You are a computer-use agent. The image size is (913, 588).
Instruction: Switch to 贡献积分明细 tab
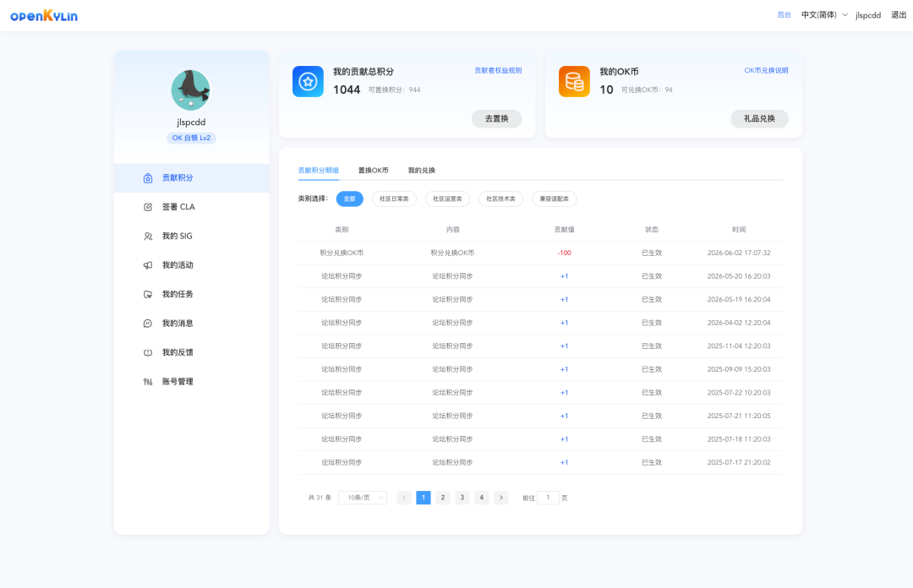(319, 171)
